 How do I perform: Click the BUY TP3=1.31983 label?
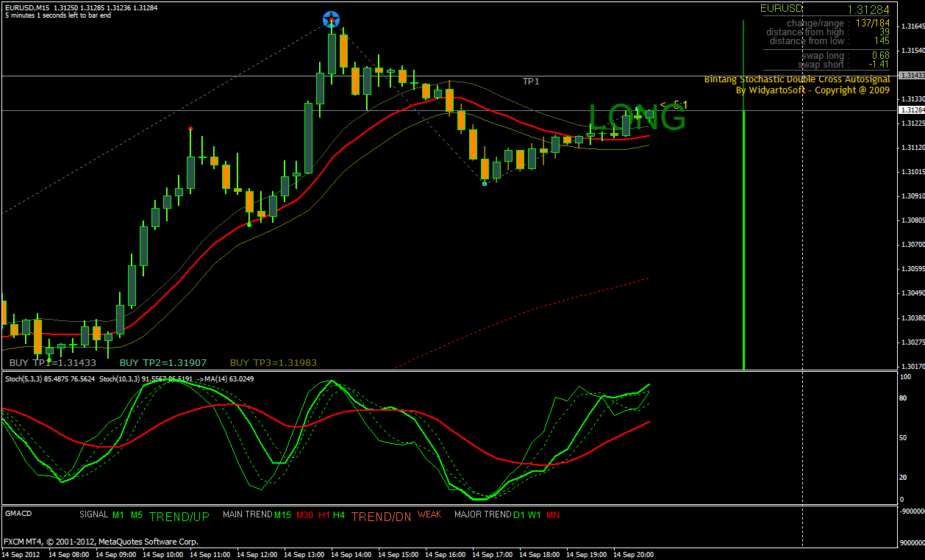(x=274, y=362)
